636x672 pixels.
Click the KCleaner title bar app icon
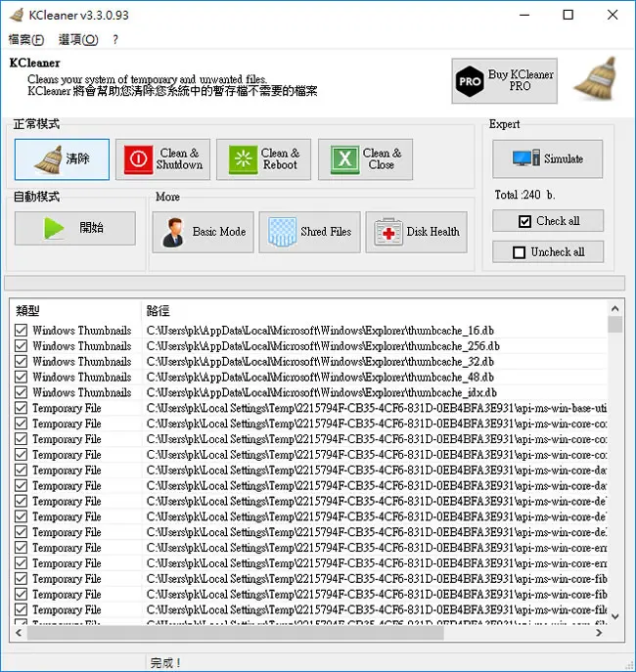point(17,15)
